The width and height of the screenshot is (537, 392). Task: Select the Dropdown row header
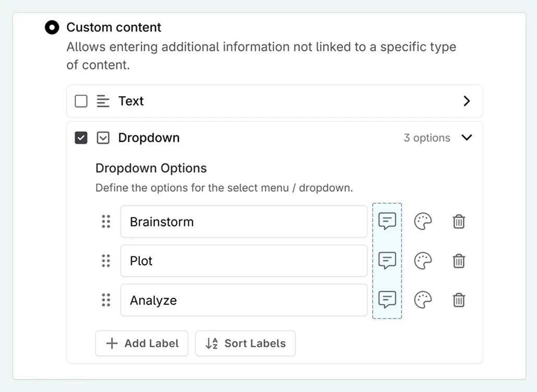[x=149, y=138]
